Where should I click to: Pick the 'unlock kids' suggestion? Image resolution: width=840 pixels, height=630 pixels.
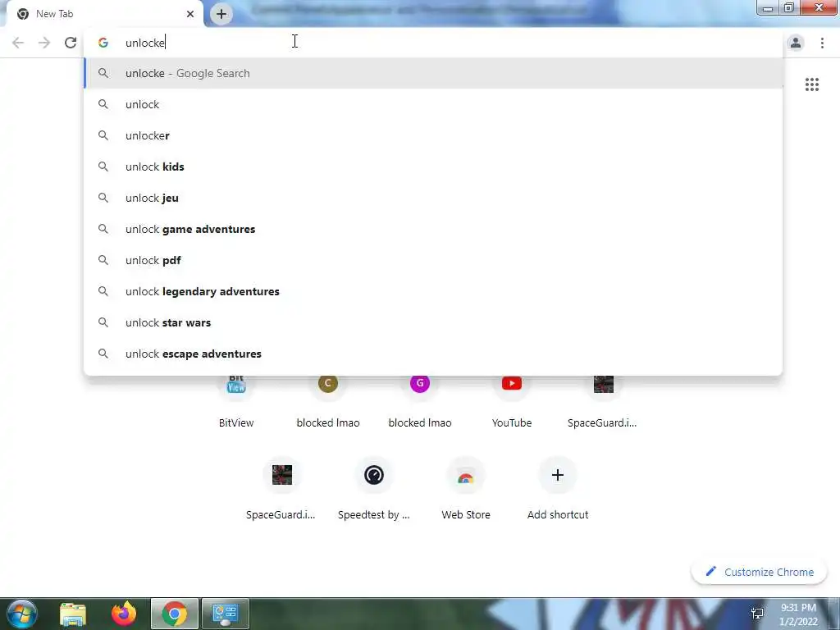coord(433,167)
